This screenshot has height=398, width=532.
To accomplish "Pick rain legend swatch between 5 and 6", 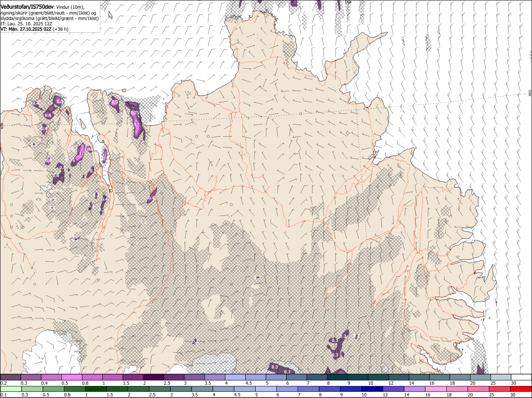I will 266,389.
